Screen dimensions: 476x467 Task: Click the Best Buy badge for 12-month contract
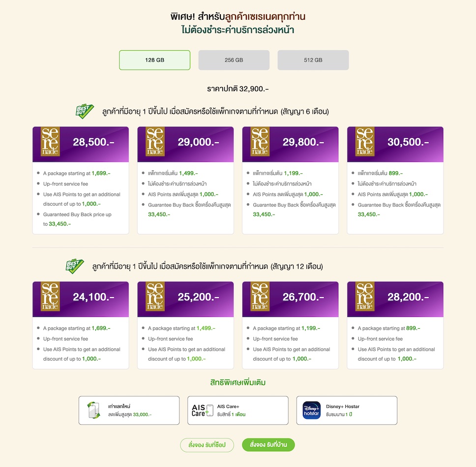click(74, 266)
